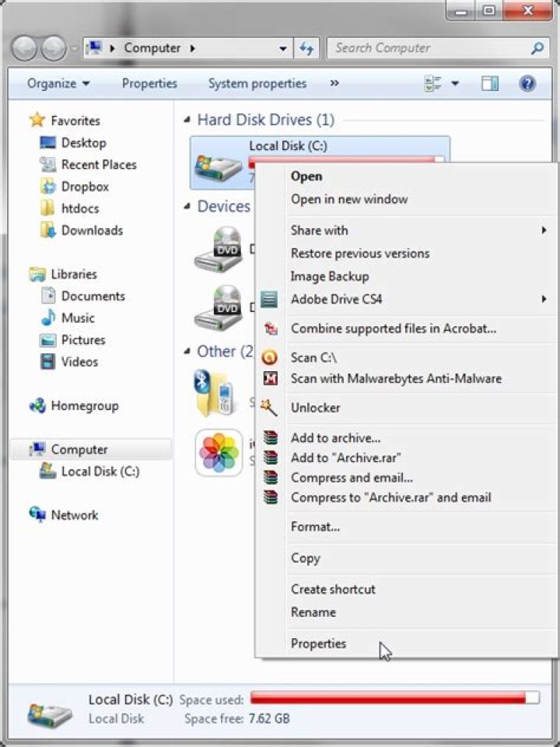This screenshot has height=747, width=560.
Task: Select Computer in the navigation tree
Action: tap(79, 449)
